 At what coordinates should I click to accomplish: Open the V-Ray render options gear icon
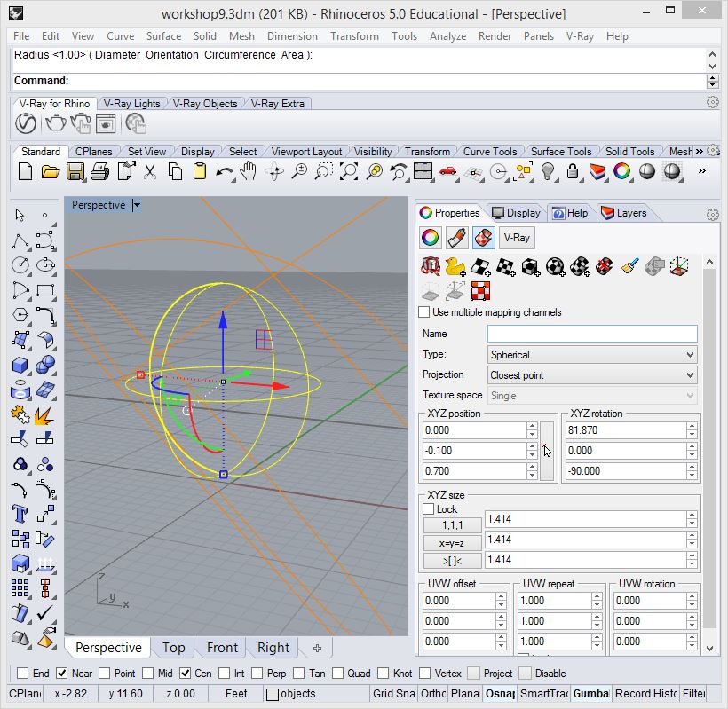tap(712, 102)
